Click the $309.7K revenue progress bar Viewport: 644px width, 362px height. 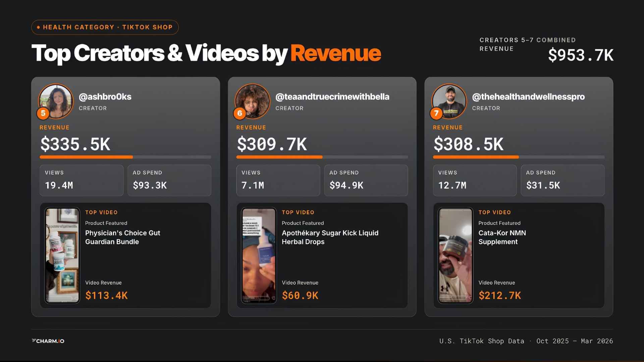322,157
